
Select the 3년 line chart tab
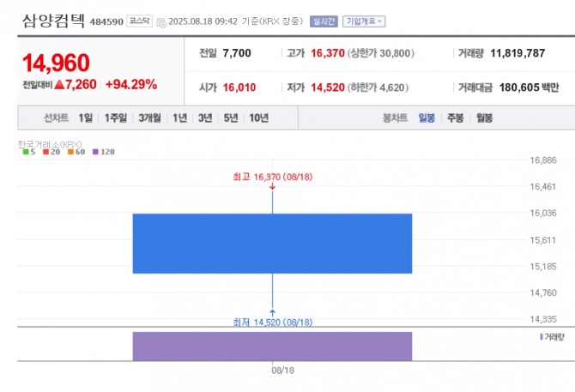point(205,118)
